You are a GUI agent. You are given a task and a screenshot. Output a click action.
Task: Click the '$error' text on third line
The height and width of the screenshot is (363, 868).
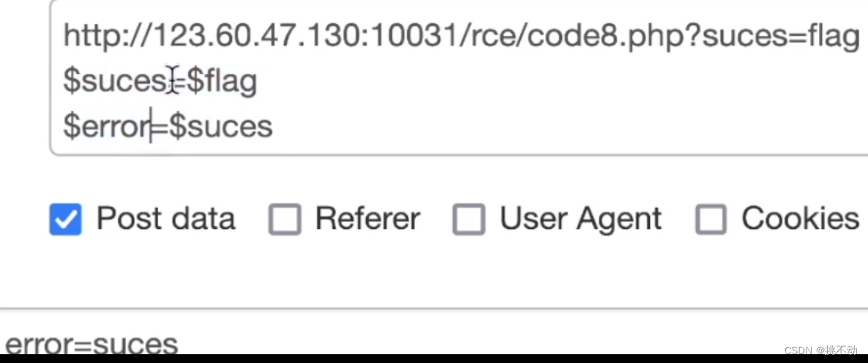click(x=105, y=127)
